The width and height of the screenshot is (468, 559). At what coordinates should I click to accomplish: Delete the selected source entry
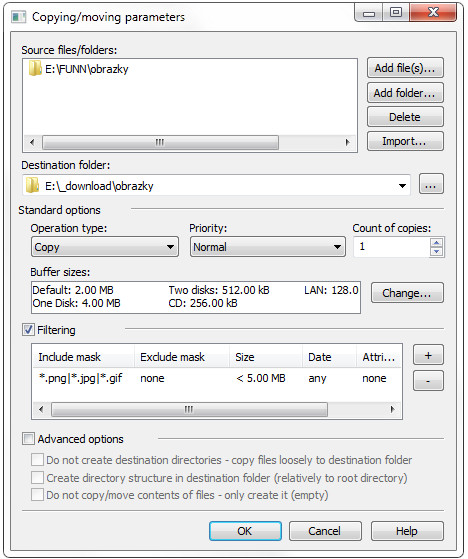[x=405, y=117]
